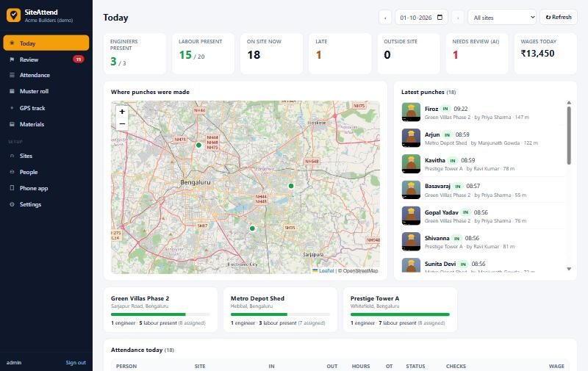Sign out of the admin account
Screen dimensions: 588x371
tap(76, 362)
